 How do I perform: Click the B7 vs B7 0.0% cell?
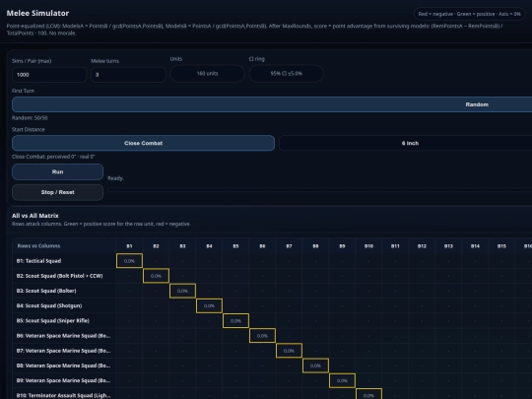pos(289,351)
